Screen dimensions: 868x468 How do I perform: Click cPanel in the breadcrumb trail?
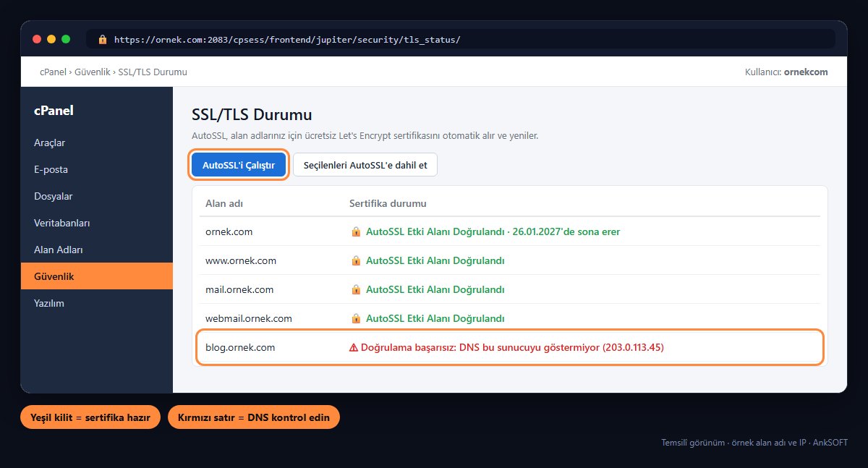pyautogui.click(x=54, y=72)
